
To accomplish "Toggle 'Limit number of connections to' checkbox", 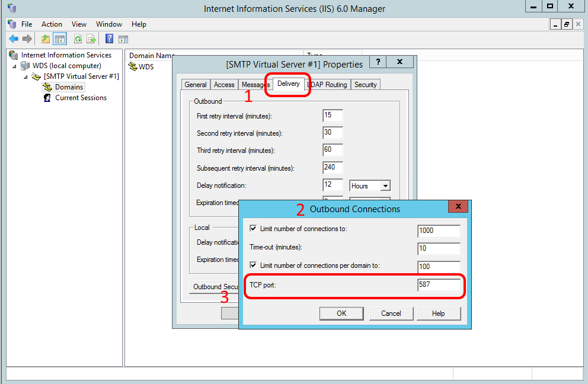I will pos(254,229).
